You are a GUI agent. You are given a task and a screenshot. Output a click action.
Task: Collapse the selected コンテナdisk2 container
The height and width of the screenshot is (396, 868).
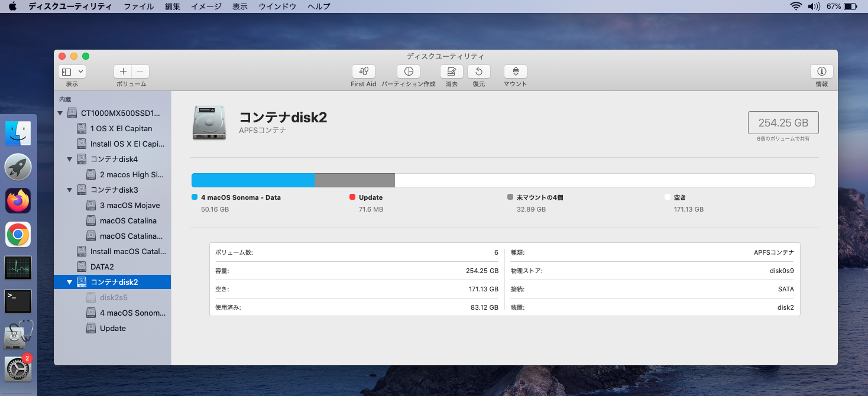(69, 282)
